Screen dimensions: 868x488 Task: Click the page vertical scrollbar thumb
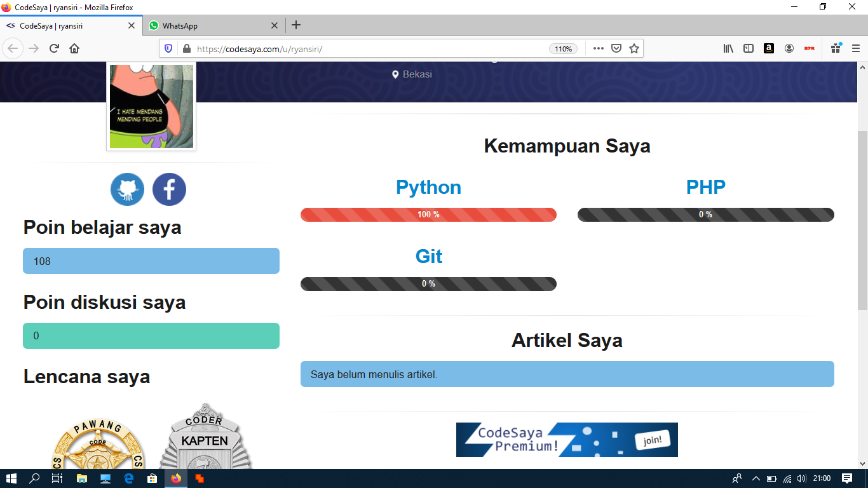[x=863, y=220]
